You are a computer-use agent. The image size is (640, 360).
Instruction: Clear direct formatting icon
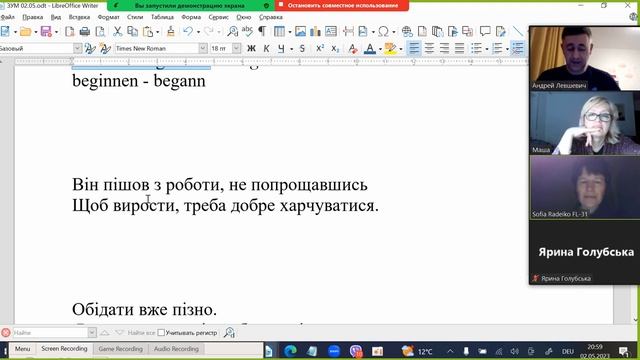tap(353, 49)
